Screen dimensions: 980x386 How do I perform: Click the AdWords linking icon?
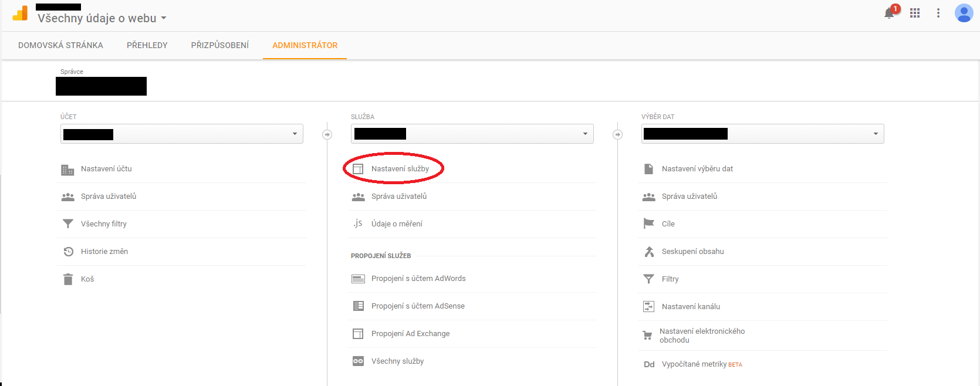[359, 279]
